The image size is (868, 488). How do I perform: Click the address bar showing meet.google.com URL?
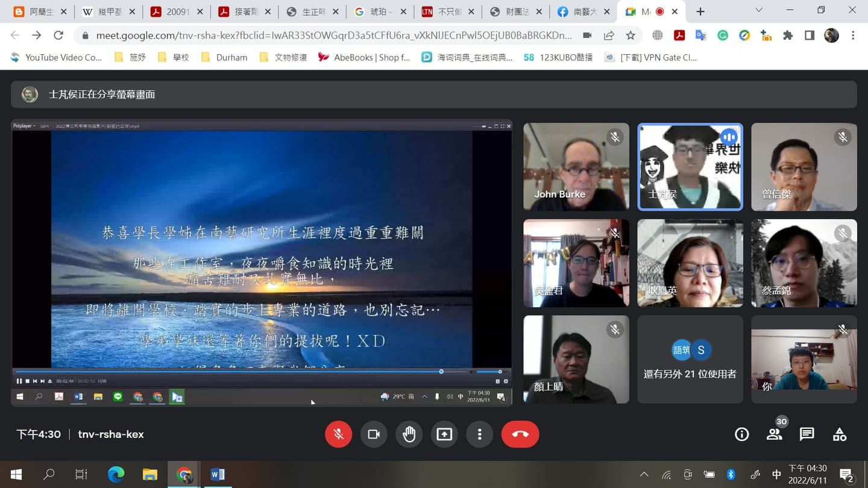pyautogui.click(x=334, y=36)
